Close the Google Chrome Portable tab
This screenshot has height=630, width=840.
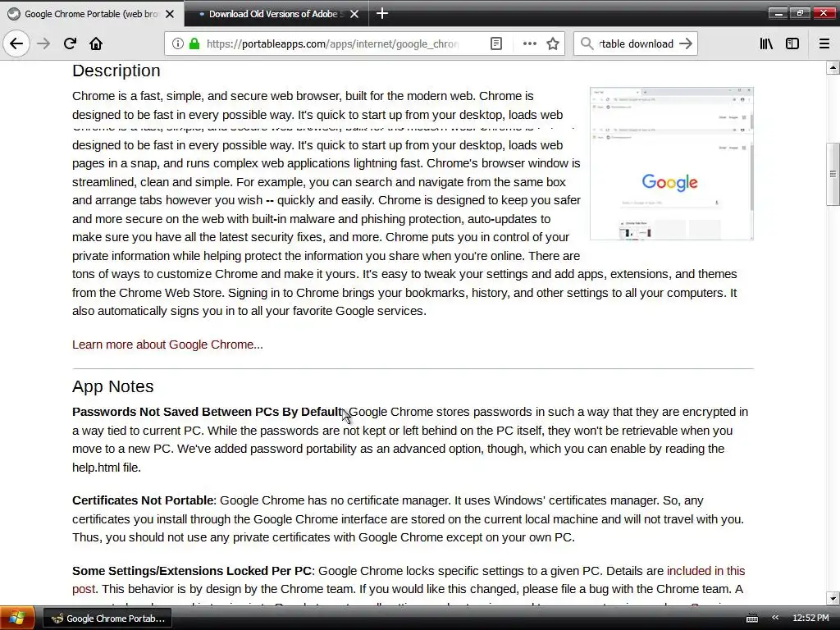click(x=170, y=14)
